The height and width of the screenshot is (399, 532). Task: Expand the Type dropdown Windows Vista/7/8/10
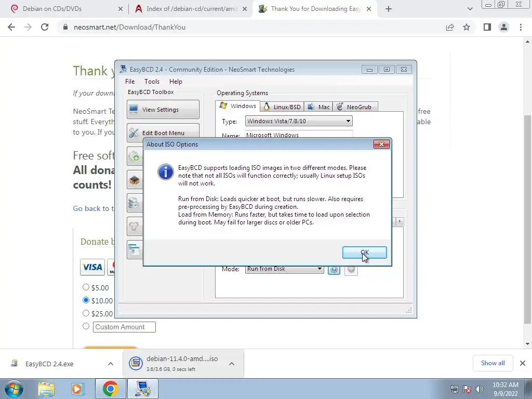pyautogui.click(x=299, y=121)
